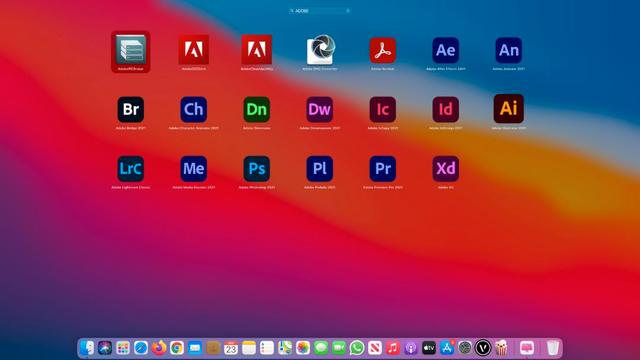
Task: Click the Launchpad search field
Action: 320,11
